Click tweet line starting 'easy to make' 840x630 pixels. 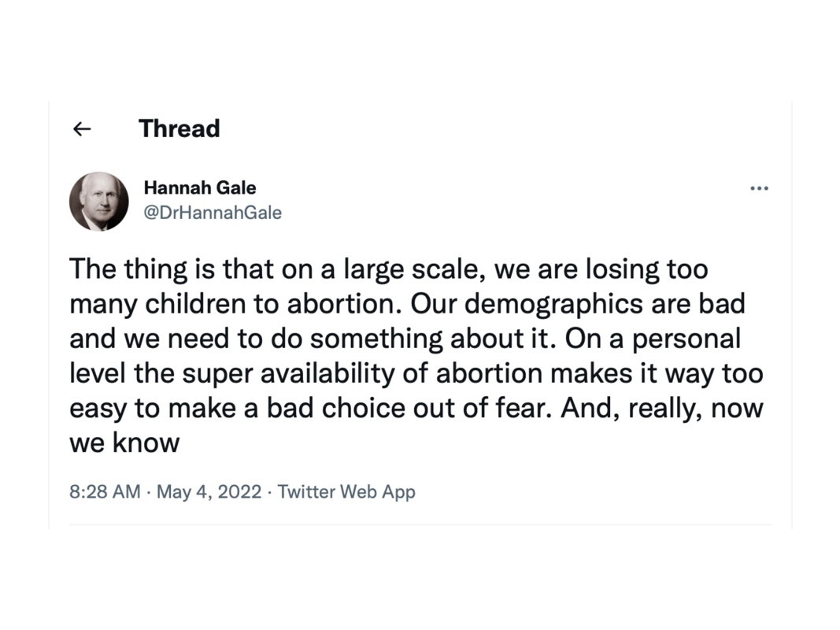pyautogui.click(x=416, y=408)
